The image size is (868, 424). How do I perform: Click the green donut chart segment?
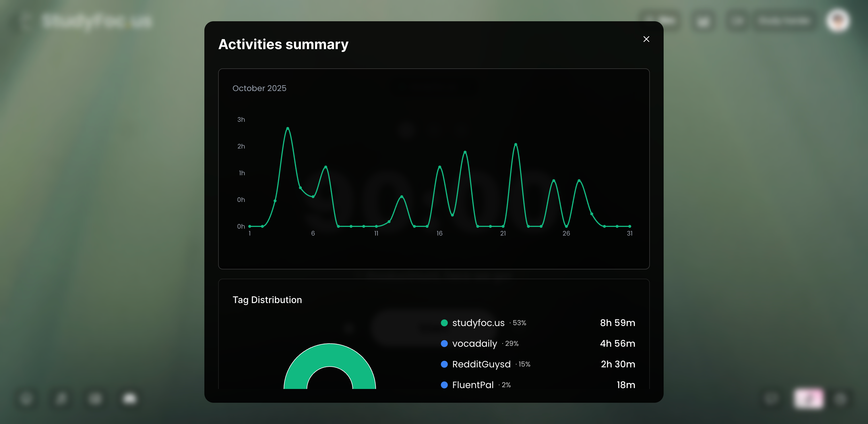330,355
